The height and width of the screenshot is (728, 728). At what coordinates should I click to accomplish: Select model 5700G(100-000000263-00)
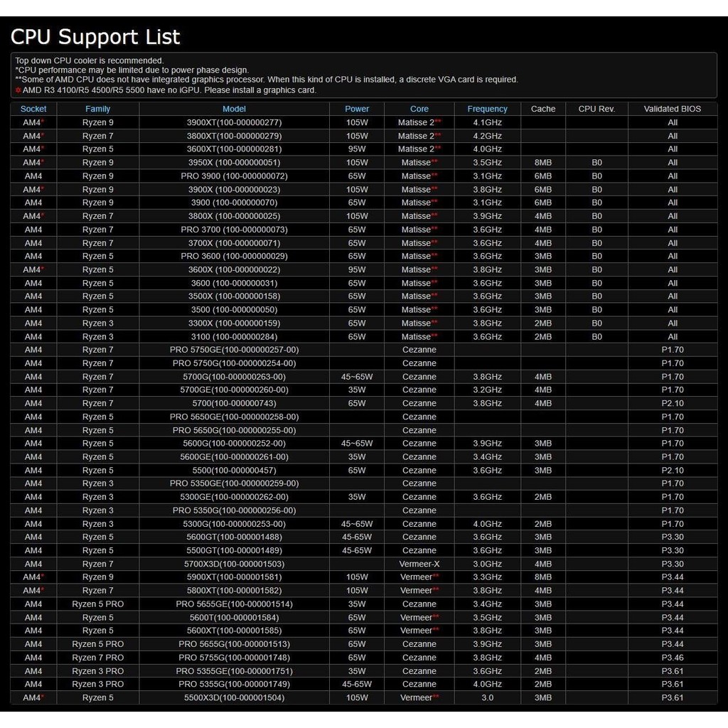pos(234,377)
